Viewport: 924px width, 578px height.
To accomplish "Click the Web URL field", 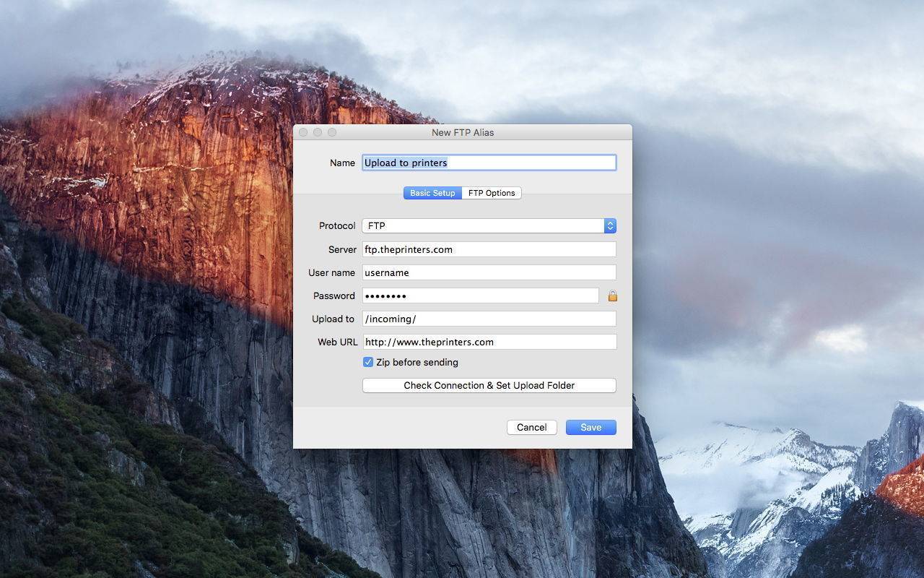I will (489, 342).
